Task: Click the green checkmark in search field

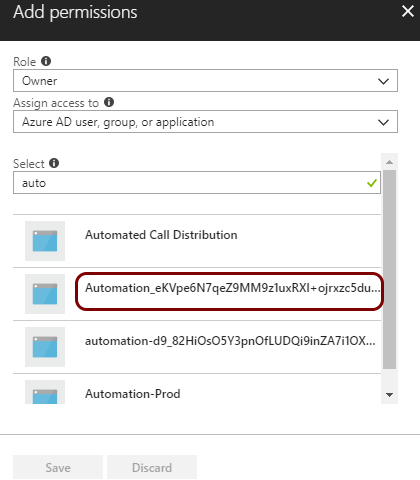Action: (x=372, y=183)
